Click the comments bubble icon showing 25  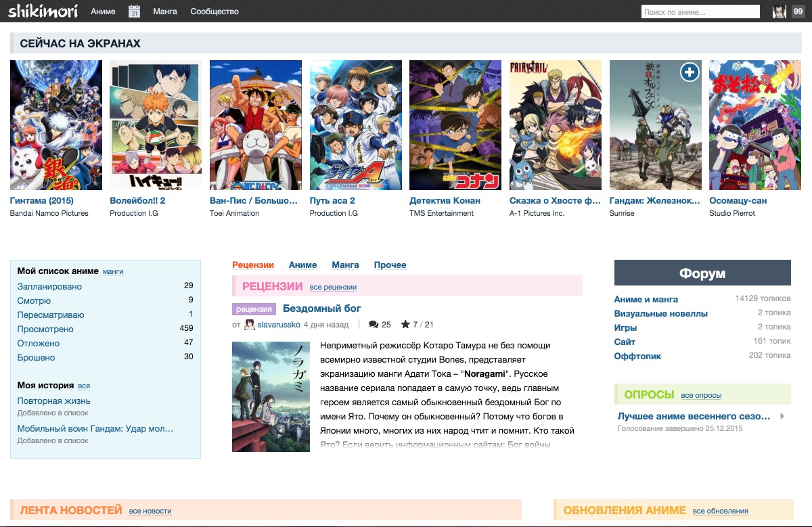click(x=373, y=325)
